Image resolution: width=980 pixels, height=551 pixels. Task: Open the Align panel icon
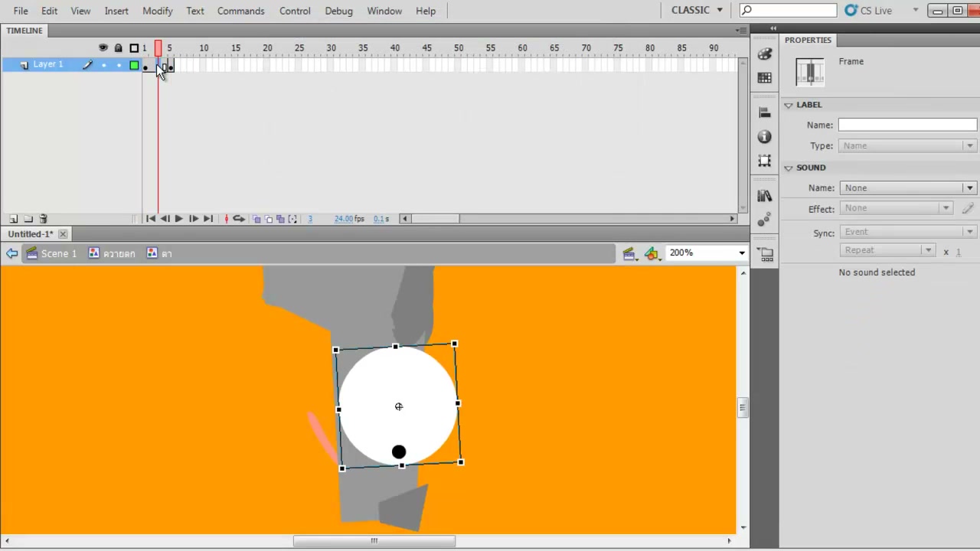pos(764,113)
